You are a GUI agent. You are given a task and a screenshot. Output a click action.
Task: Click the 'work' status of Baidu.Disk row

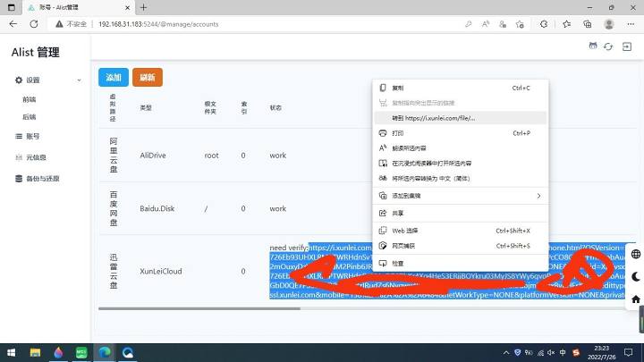(277, 208)
